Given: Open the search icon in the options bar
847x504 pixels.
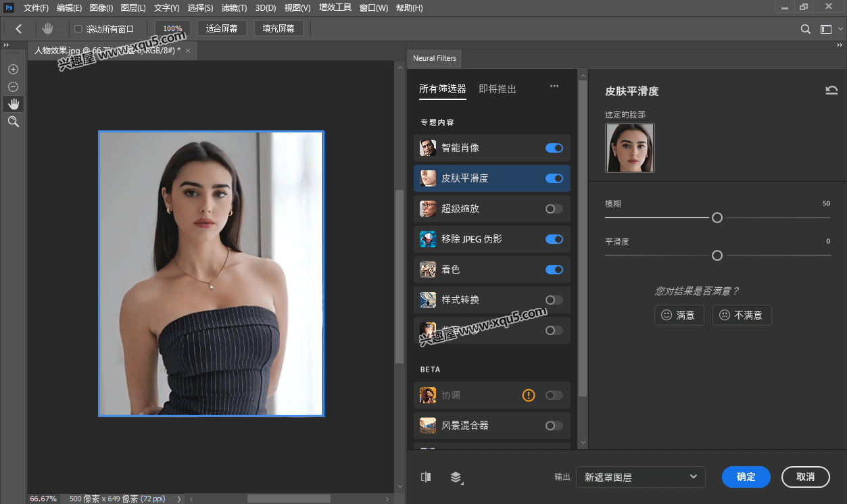Looking at the screenshot, I should [804, 29].
